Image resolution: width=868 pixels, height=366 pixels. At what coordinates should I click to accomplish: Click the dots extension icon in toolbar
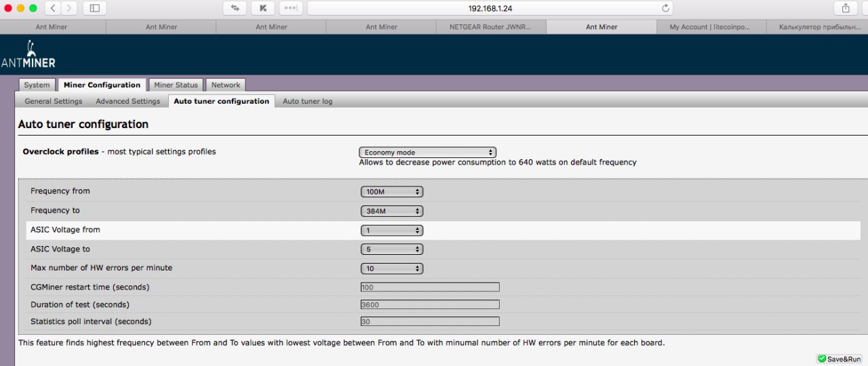click(x=290, y=8)
